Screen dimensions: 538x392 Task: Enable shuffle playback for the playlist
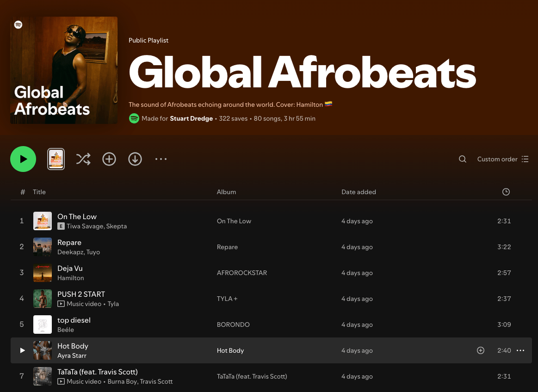coord(83,159)
